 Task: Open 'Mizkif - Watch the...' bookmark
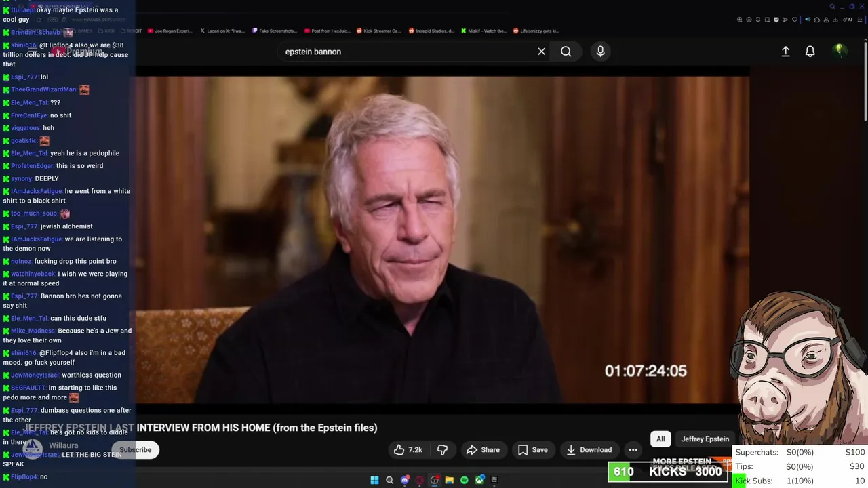click(x=484, y=30)
